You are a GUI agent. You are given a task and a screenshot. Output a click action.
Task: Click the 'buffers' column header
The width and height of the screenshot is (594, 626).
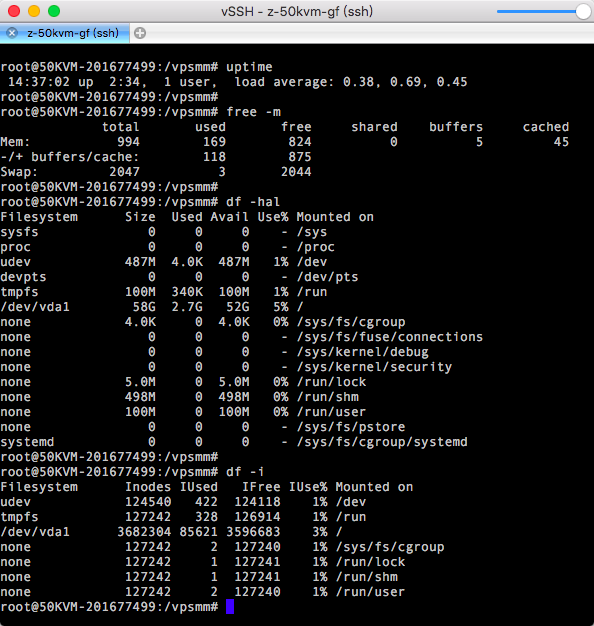click(456, 127)
